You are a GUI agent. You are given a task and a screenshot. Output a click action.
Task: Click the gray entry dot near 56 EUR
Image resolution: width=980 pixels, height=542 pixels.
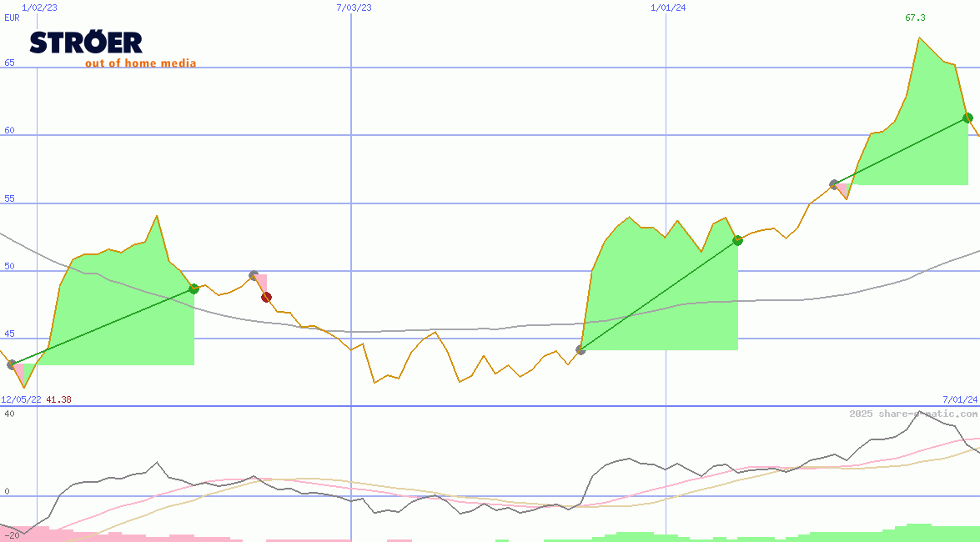pyautogui.click(x=834, y=184)
